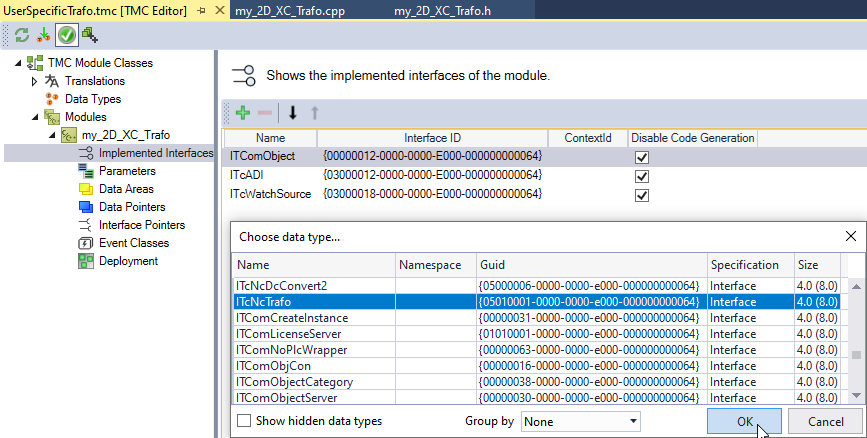
Task: Select ITcNcDcConvert2 in data type list
Action: pos(536,286)
